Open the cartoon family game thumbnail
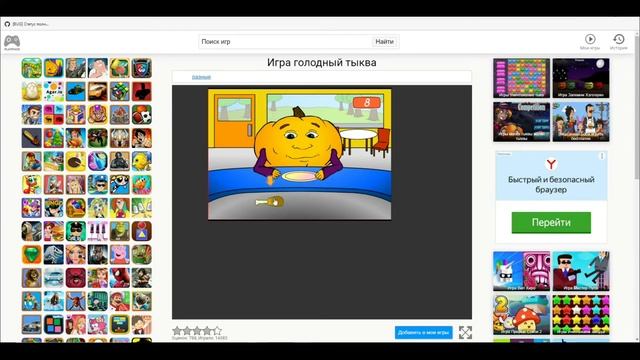 pos(581,122)
